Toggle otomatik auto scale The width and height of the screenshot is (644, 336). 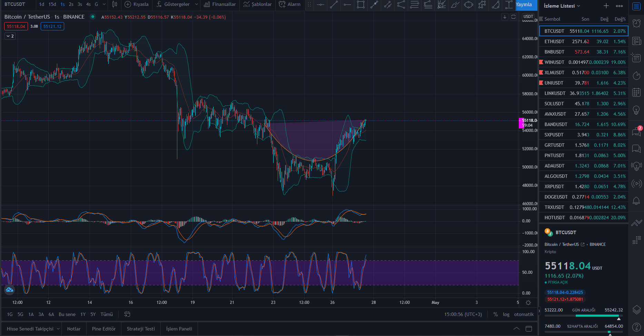pyautogui.click(x=524, y=314)
